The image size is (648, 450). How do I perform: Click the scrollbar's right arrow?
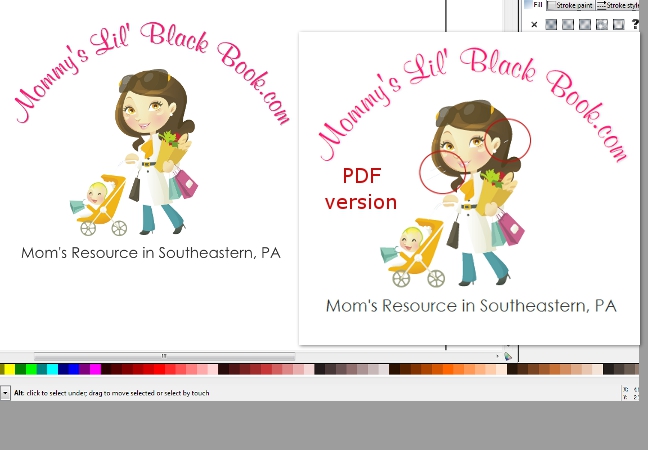click(x=497, y=355)
